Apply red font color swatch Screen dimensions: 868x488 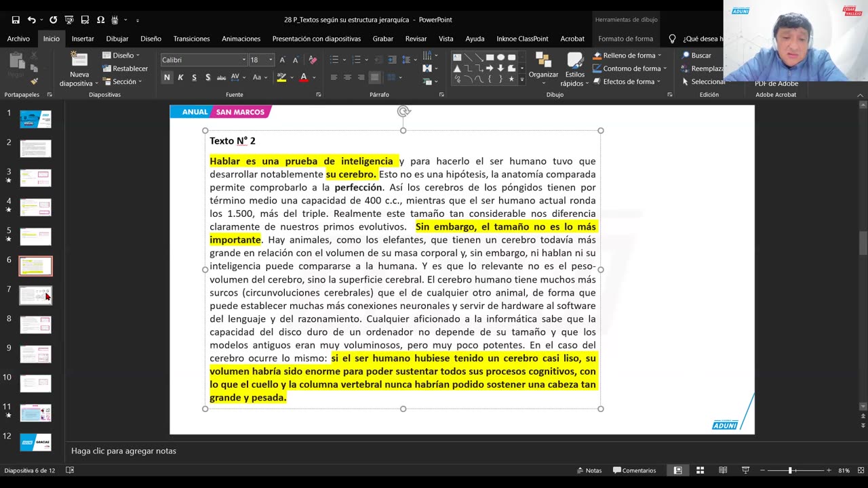(x=303, y=77)
